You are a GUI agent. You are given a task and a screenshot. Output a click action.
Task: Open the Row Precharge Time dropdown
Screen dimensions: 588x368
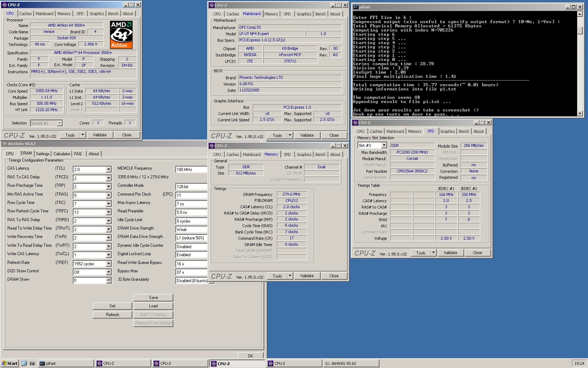coord(108,187)
